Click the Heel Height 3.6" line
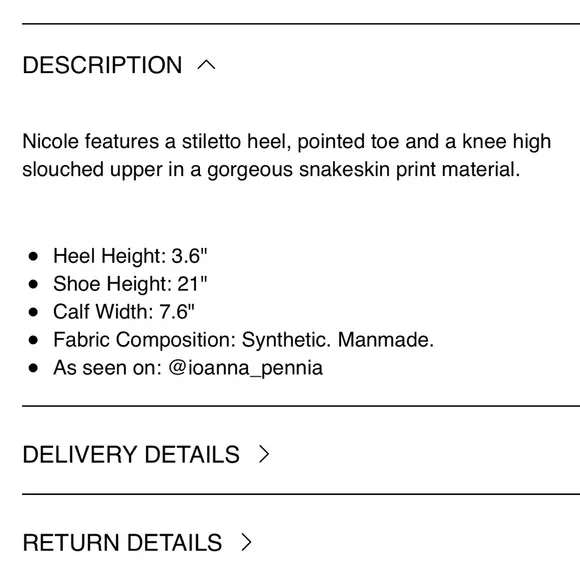The width and height of the screenshot is (580, 580). tap(130, 256)
